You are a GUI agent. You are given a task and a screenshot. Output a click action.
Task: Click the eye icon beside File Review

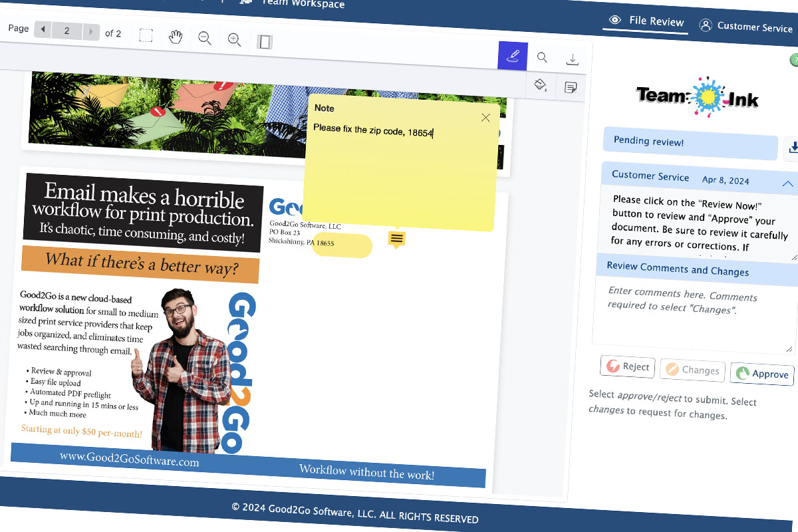pos(615,19)
